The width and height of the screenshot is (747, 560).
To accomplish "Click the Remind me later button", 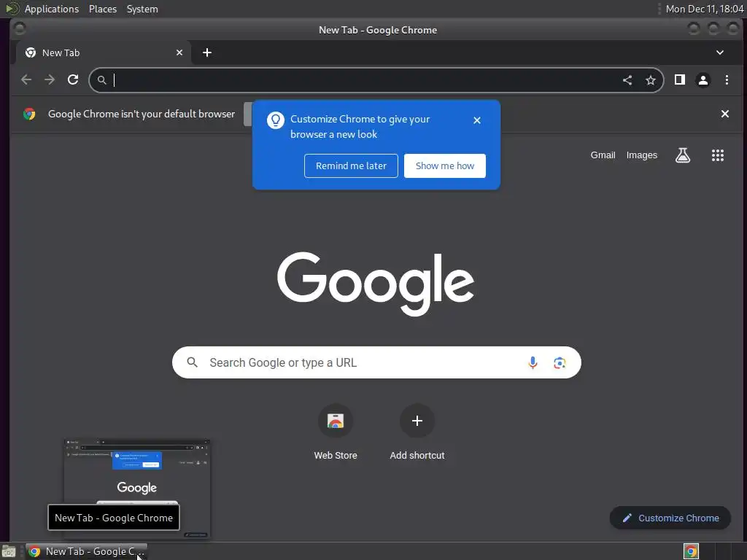I will (351, 166).
